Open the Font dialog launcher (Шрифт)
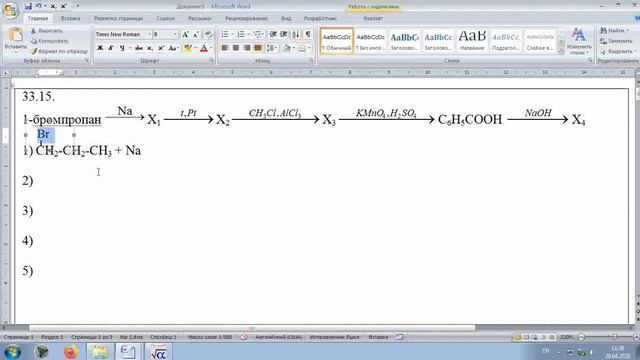 pos(212,60)
